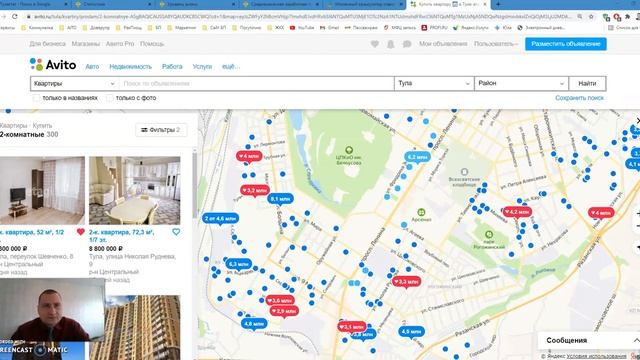Click the Арсенал stadium icon on the map
The image size is (640, 360).
421,212
